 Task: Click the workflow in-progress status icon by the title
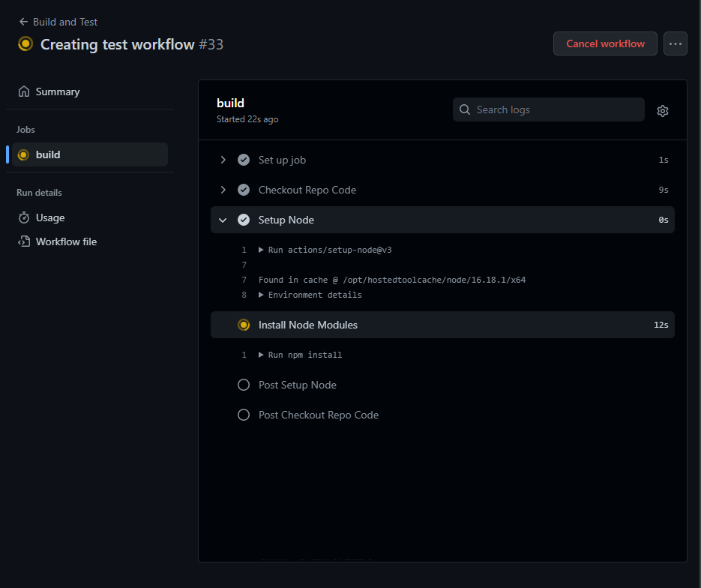[25, 43]
